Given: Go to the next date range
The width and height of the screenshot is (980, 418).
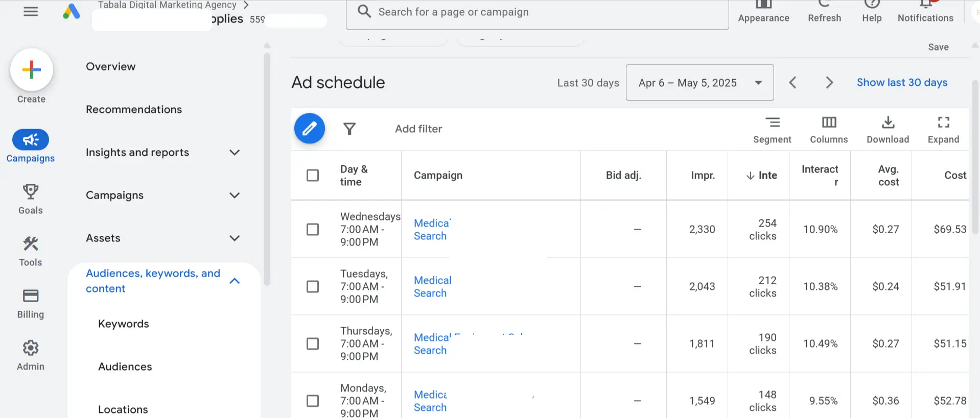Looking at the screenshot, I should click(x=829, y=83).
